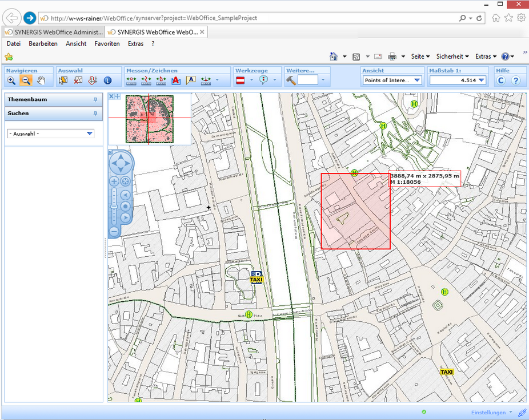Click the Sicherheit browser menu button
The height and width of the screenshot is (420, 529).
click(x=452, y=56)
